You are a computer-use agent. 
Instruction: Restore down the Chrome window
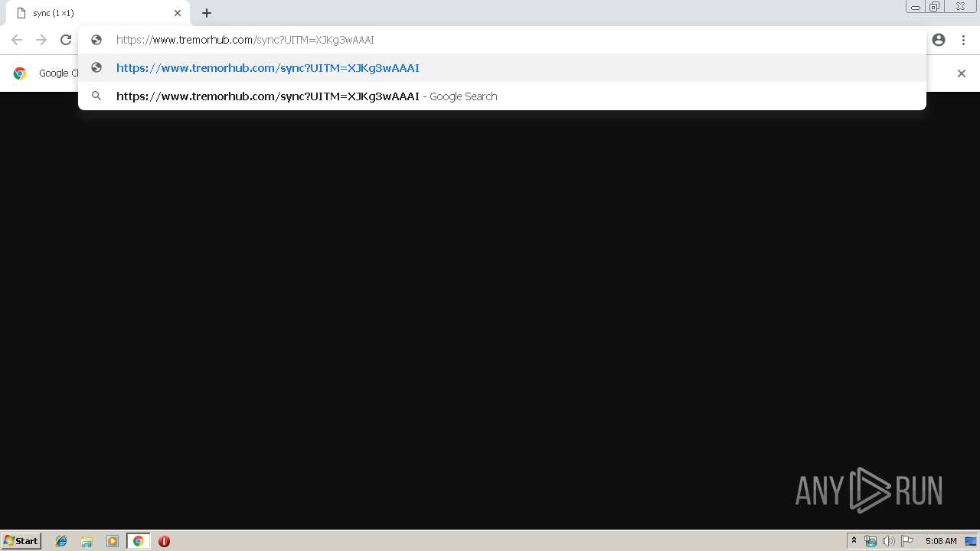pos(935,7)
